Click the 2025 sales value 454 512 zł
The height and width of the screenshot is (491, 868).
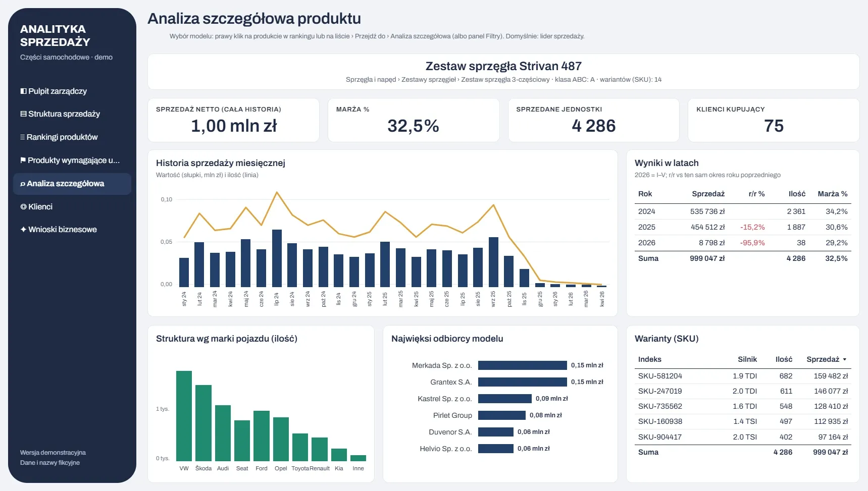tap(707, 227)
